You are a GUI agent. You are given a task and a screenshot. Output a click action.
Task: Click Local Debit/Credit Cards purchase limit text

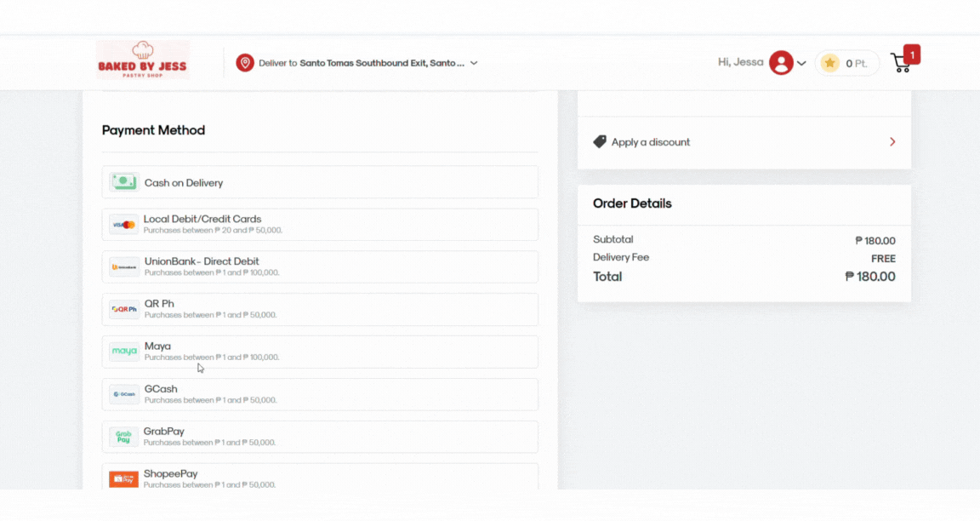coord(214,230)
